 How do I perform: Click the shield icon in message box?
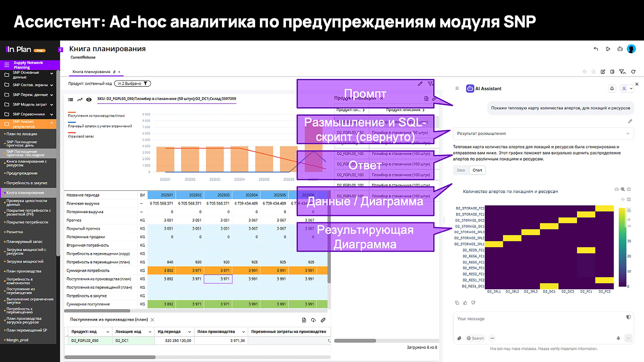628,317
